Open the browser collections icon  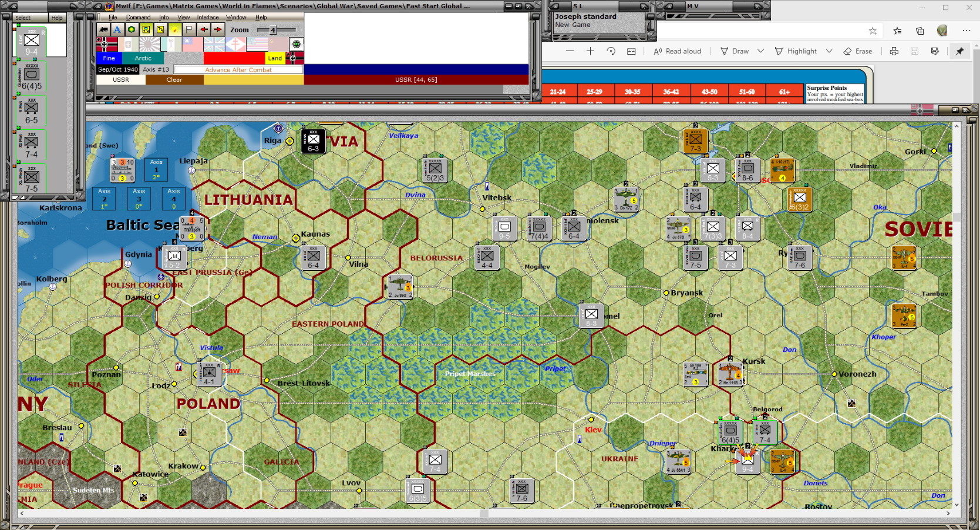(920, 31)
